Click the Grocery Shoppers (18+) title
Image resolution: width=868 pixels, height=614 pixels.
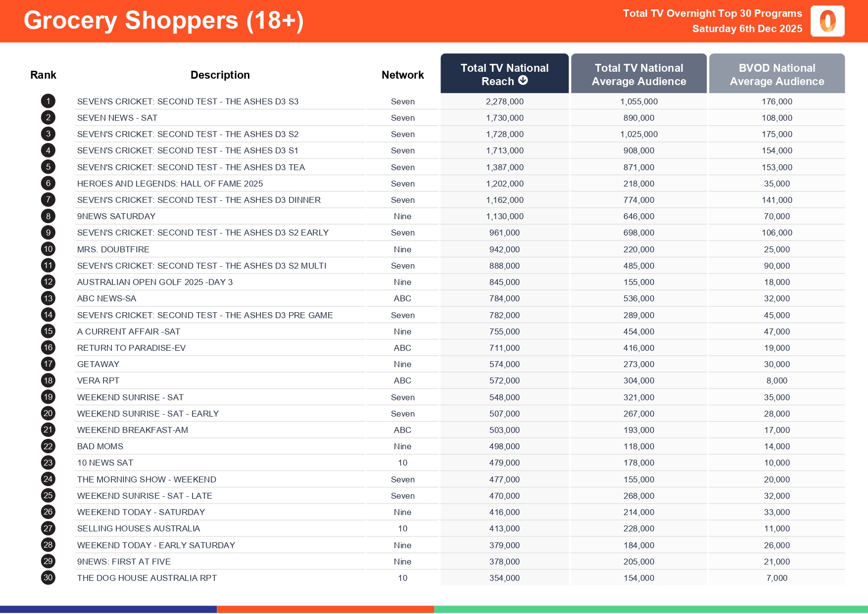[x=163, y=21]
